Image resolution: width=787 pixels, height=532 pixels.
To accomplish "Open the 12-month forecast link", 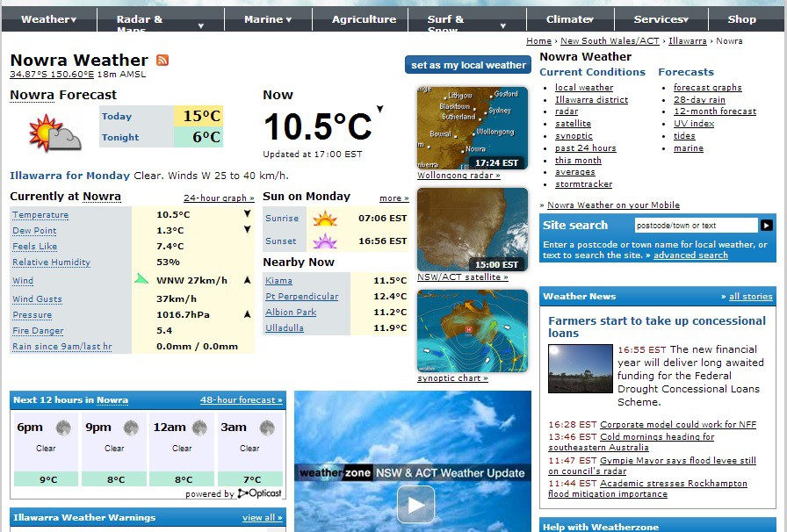I will pos(715,111).
